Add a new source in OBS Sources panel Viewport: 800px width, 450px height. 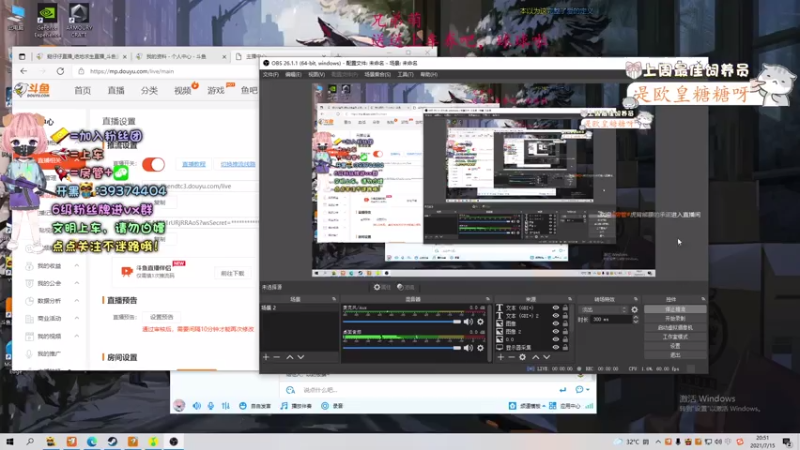click(x=501, y=357)
